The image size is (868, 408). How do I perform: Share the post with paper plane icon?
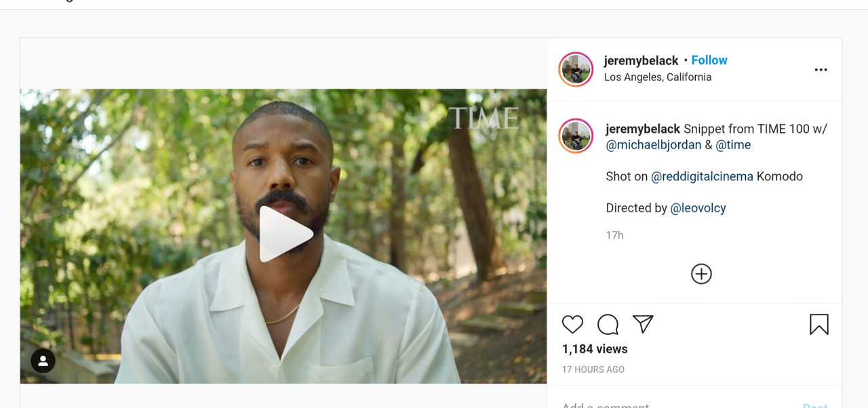(x=643, y=324)
